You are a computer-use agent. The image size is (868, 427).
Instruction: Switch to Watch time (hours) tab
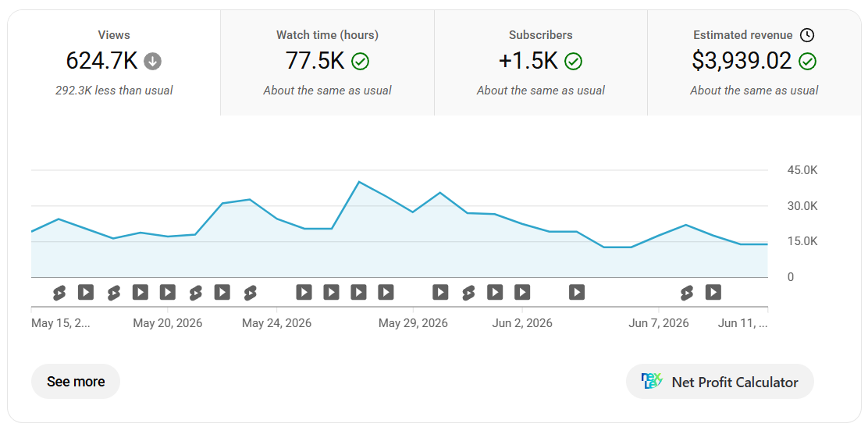click(x=327, y=62)
